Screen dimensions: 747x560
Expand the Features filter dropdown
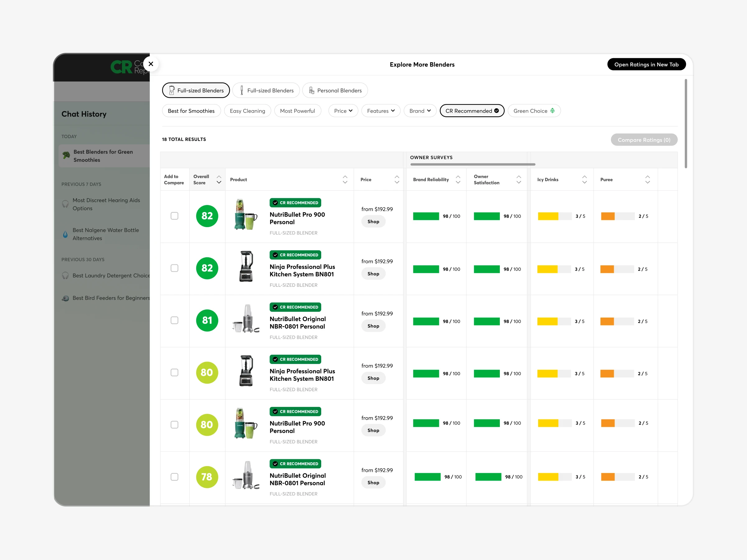coord(381,111)
